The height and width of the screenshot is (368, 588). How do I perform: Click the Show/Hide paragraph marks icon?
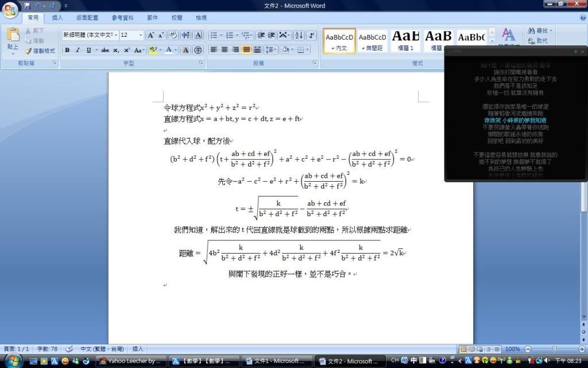[x=312, y=35]
